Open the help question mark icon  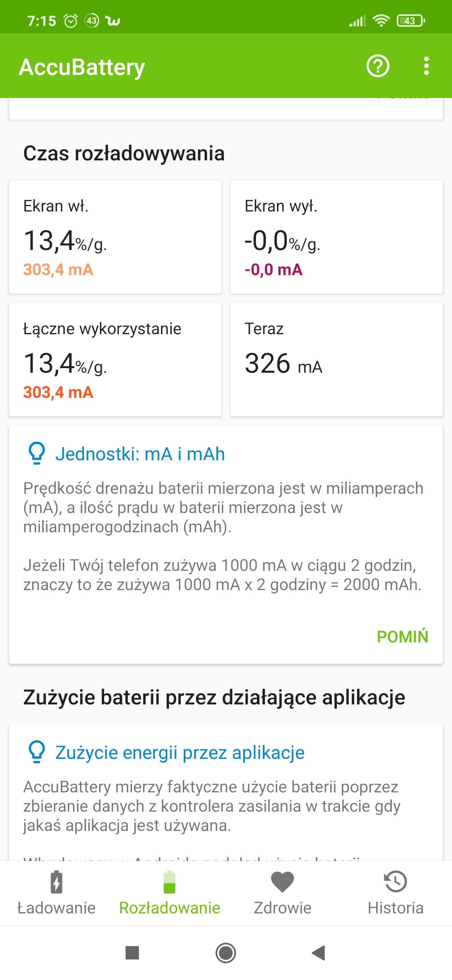pyautogui.click(x=378, y=66)
